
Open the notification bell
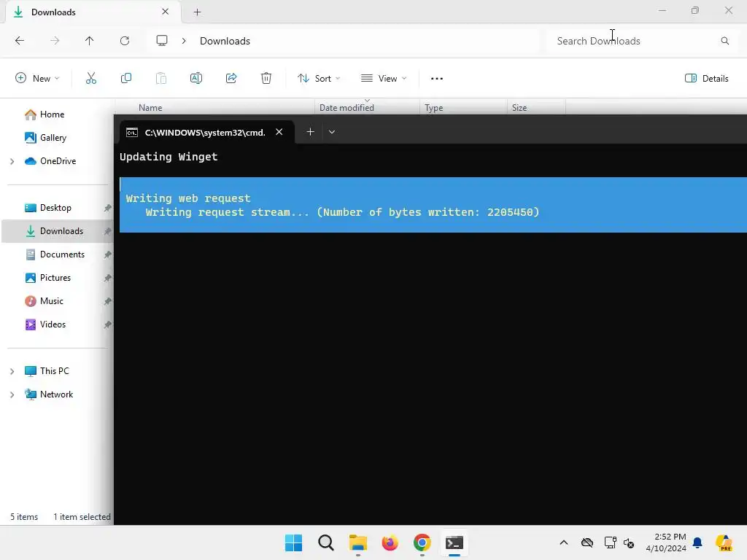click(x=697, y=542)
